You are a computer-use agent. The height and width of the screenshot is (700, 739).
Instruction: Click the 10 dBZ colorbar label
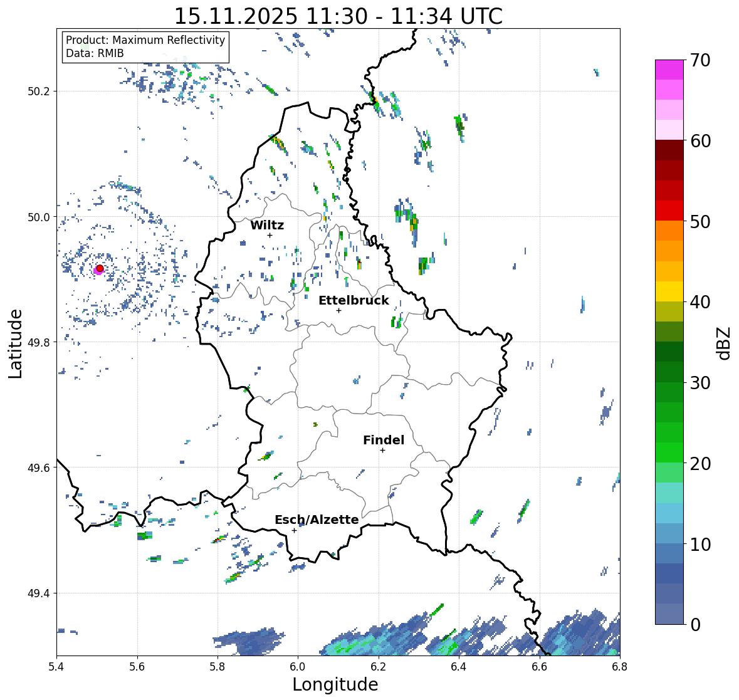click(700, 544)
